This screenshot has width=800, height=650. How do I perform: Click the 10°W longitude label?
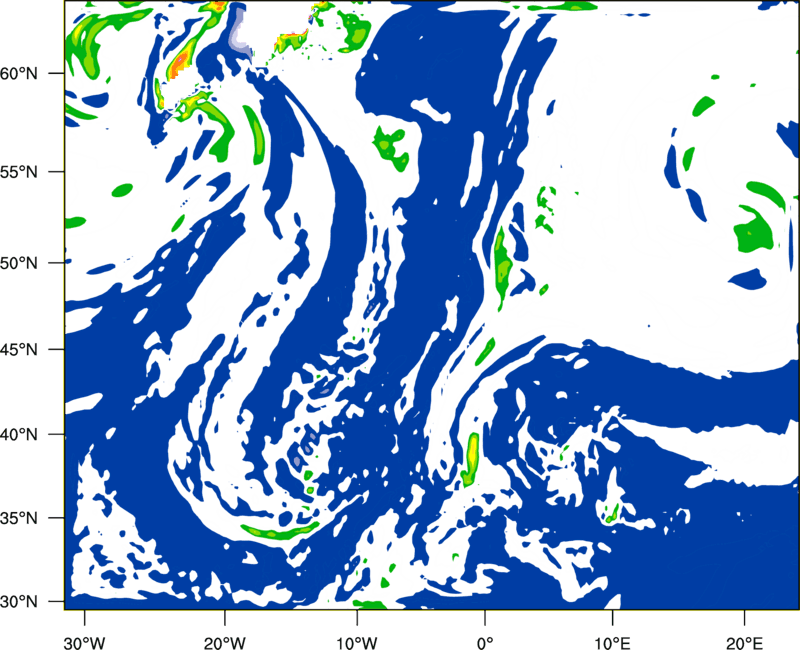[357, 643]
